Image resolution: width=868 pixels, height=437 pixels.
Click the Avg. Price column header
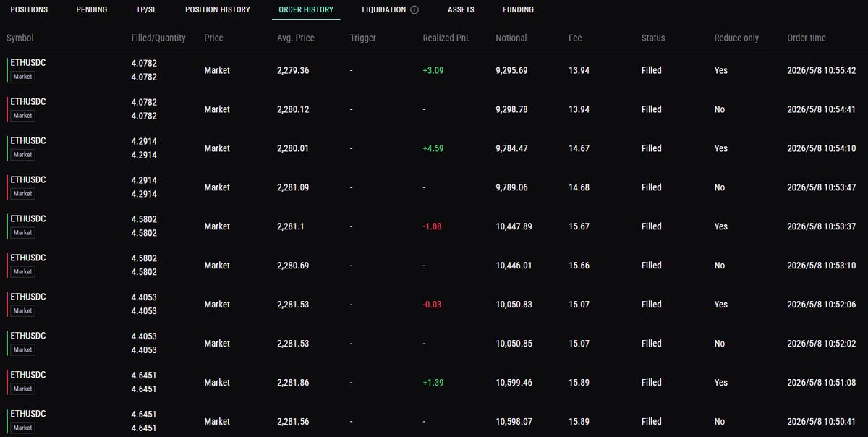point(296,38)
